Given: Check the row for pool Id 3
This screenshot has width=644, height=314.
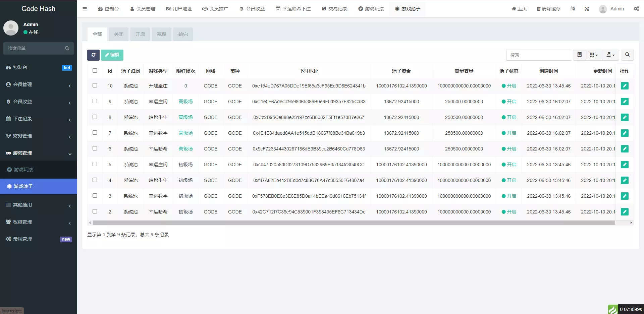Looking at the screenshot, I should (x=95, y=196).
